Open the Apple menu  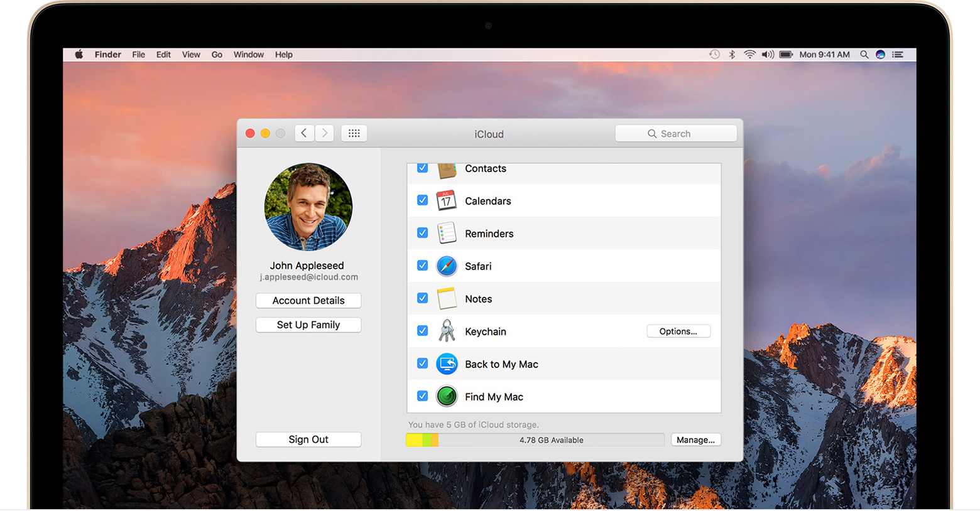(79, 55)
